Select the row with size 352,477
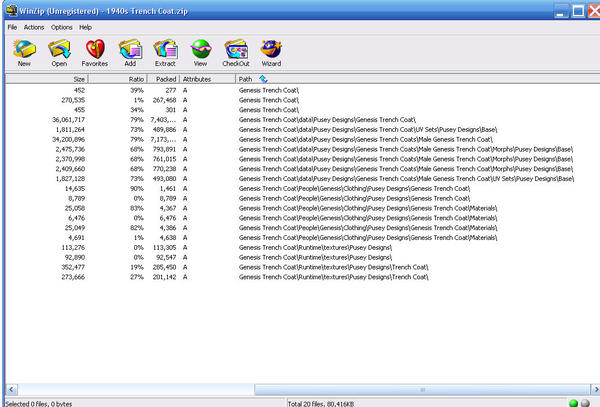This screenshot has height=407, width=600. point(302,267)
